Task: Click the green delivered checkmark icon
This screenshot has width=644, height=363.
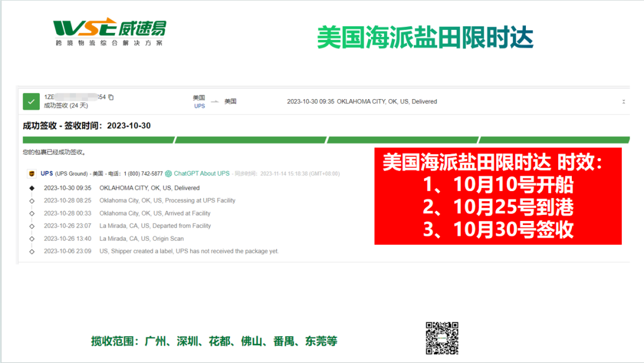Action: pos(31,101)
